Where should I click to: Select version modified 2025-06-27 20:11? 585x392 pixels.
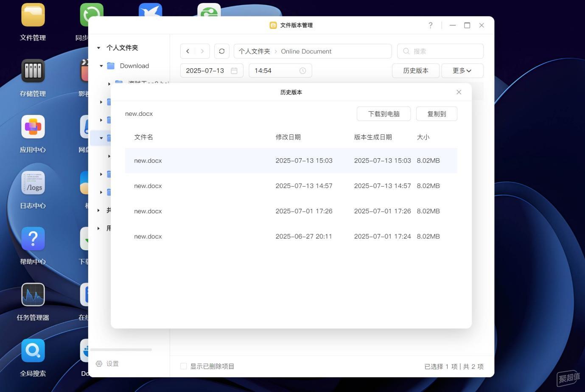click(x=291, y=236)
